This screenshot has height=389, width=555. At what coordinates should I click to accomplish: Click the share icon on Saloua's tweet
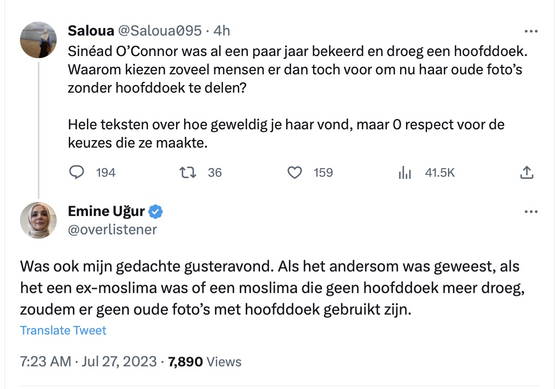527,172
